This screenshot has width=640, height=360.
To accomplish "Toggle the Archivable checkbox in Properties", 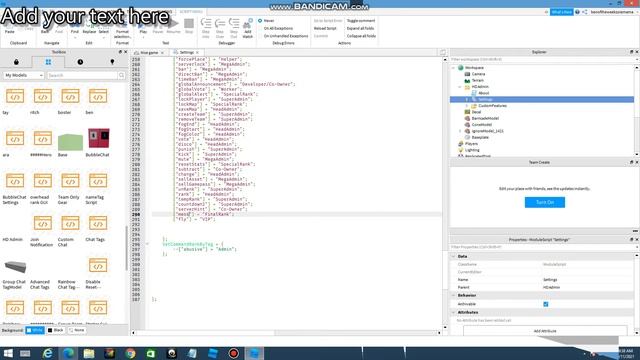I will (x=546, y=304).
